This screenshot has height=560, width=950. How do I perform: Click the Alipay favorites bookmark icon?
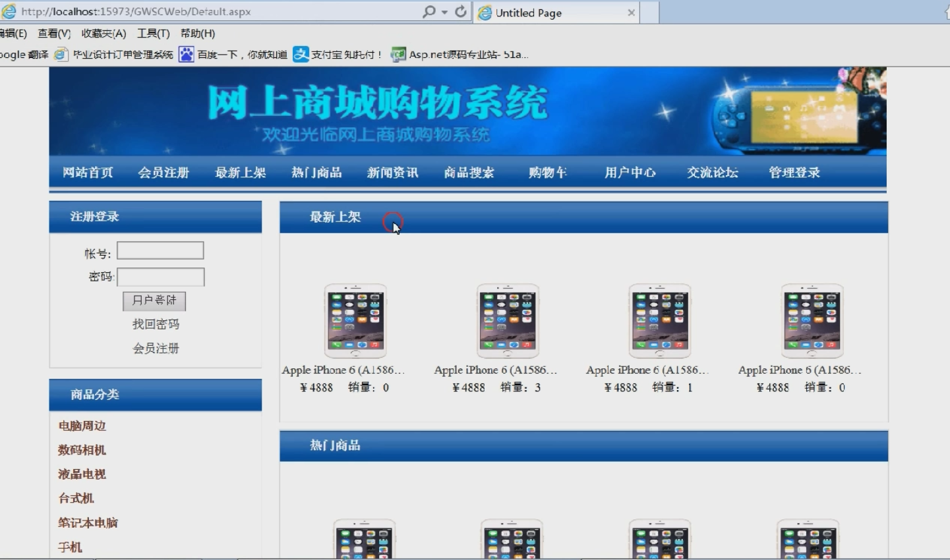coord(301,54)
